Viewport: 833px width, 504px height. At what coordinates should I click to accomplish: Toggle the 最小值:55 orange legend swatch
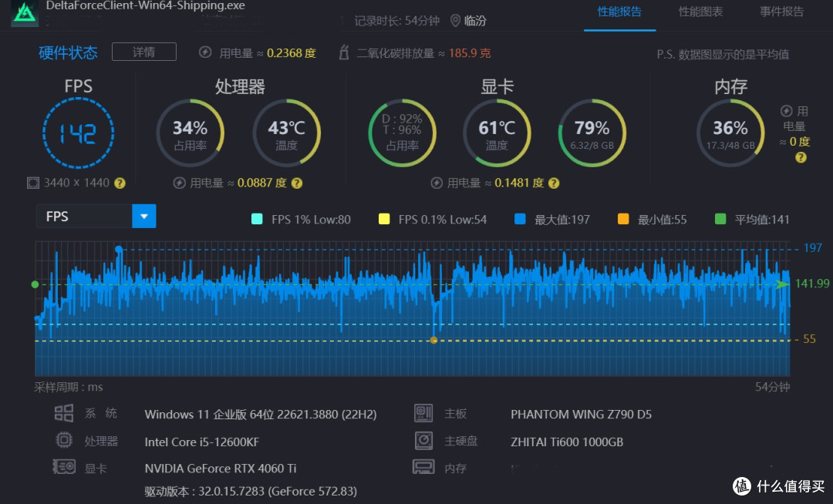623,219
